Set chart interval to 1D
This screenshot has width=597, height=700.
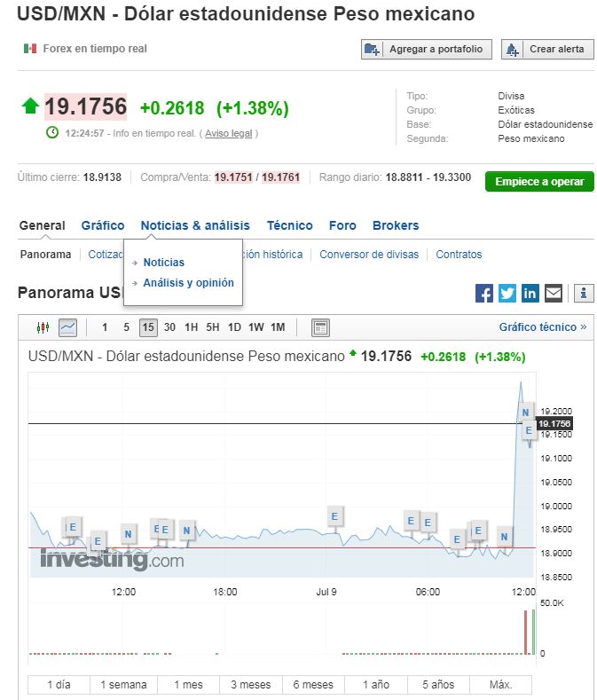coord(234,327)
